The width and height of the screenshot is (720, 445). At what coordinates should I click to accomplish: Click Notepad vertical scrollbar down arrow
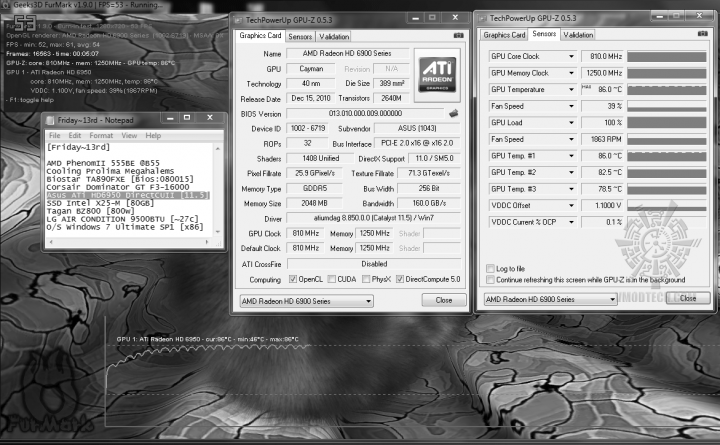click(x=218, y=232)
